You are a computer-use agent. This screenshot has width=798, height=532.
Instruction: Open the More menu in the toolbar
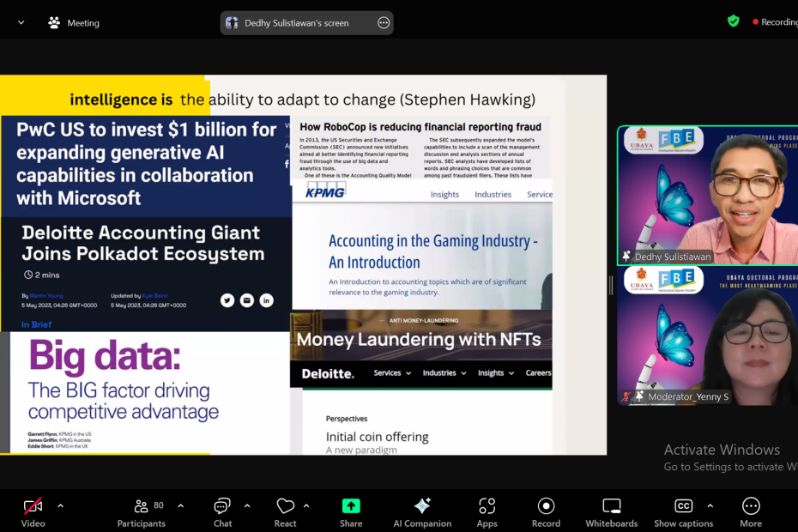click(x=751, y=512)
